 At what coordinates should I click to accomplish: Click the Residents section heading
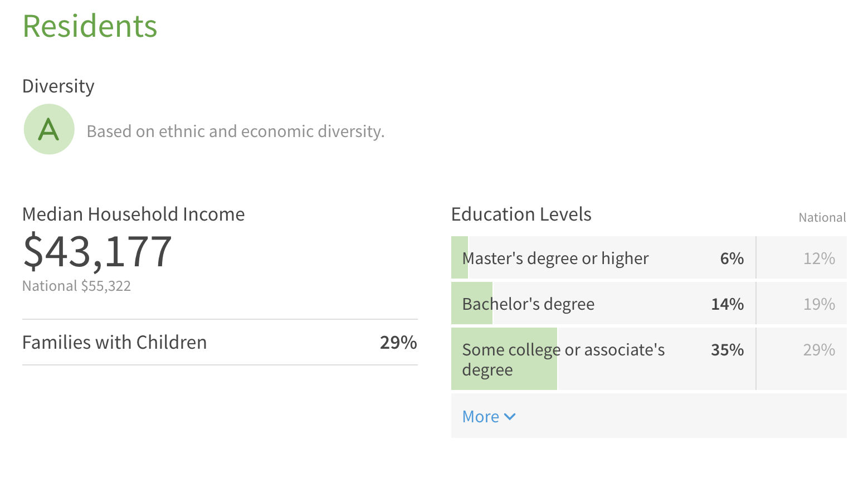click(90, 26)
